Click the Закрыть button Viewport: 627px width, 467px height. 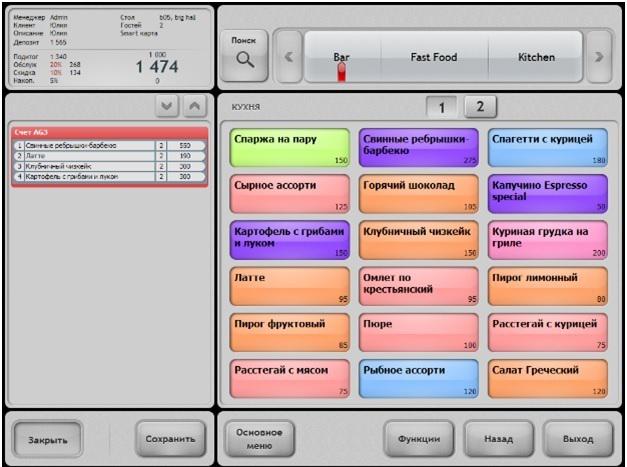pos(48,439)
